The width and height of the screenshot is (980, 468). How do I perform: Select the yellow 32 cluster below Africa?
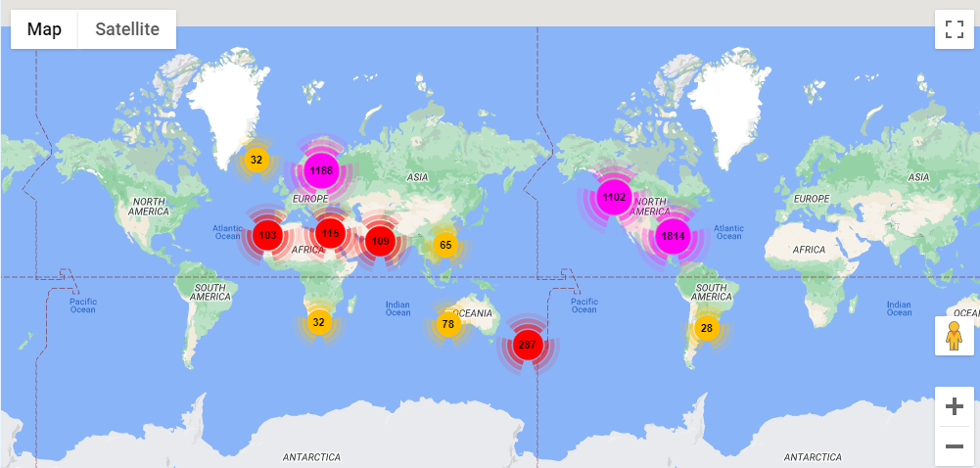point(318,321)
